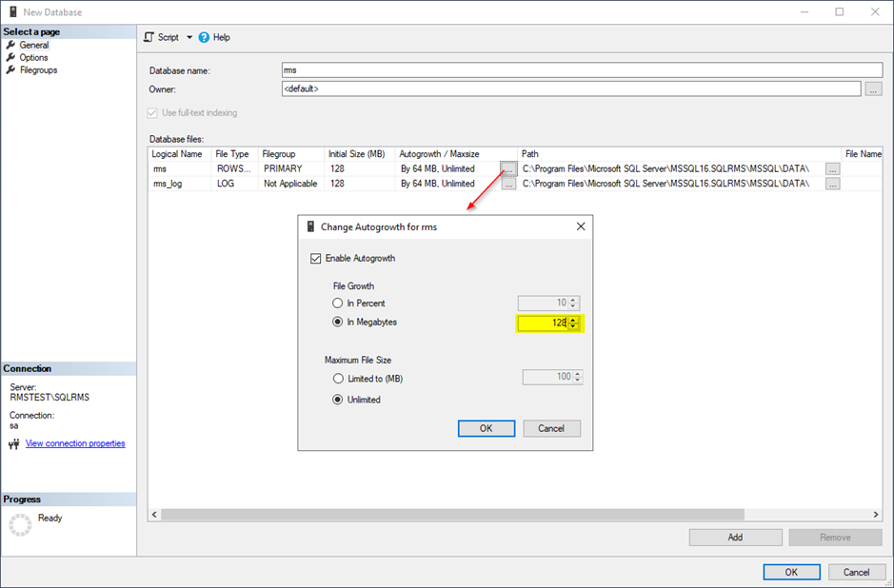The height and width of the screenshot is (588, 894).
Task: Click the Owner field
Action: (x=571, y=88)
